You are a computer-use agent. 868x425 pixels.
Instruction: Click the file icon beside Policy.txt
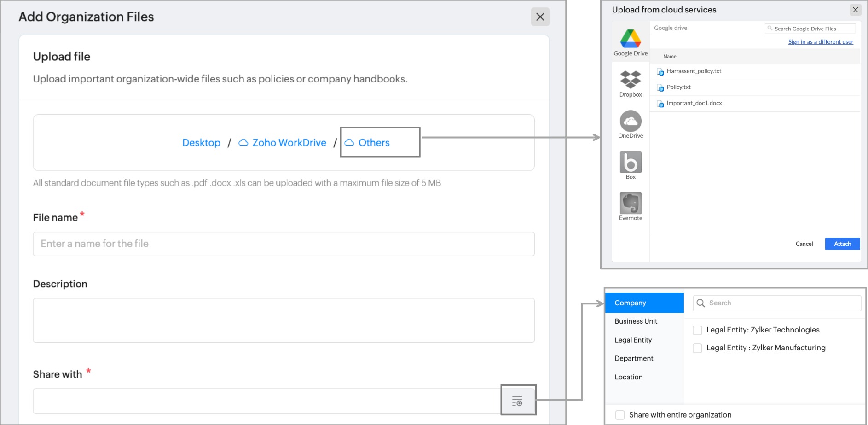[660, 87]
